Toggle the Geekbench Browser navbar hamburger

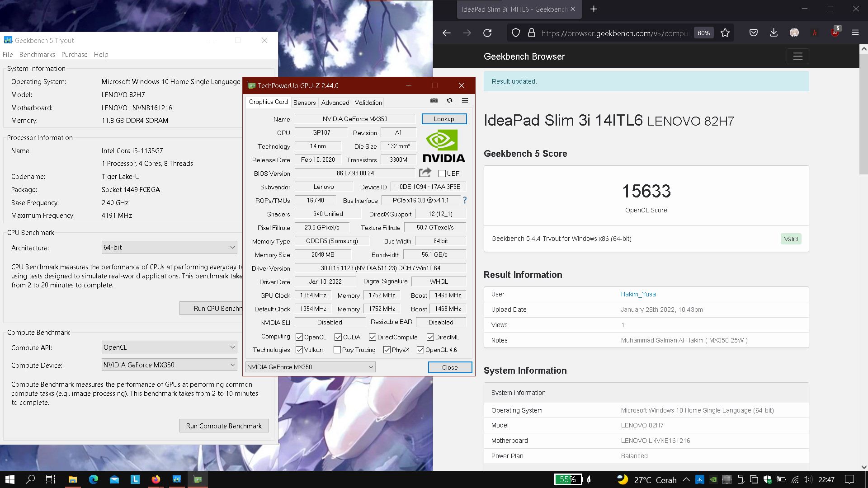coord(798,56)
